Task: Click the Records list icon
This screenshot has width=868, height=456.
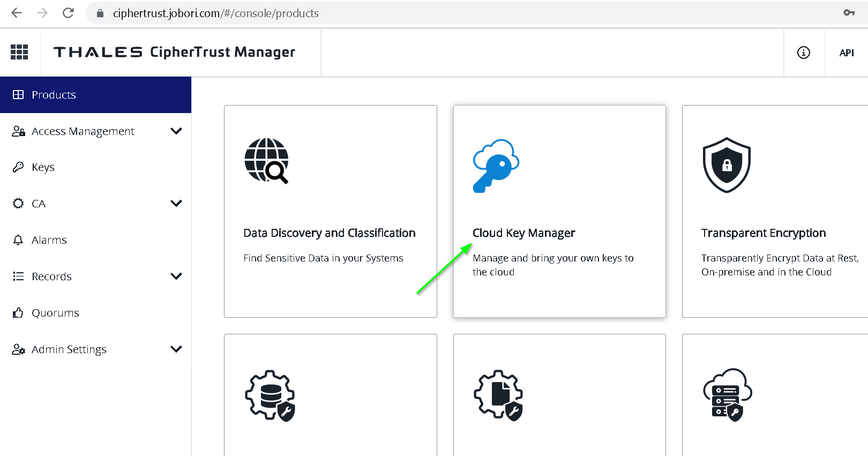Action: point(18,276)
